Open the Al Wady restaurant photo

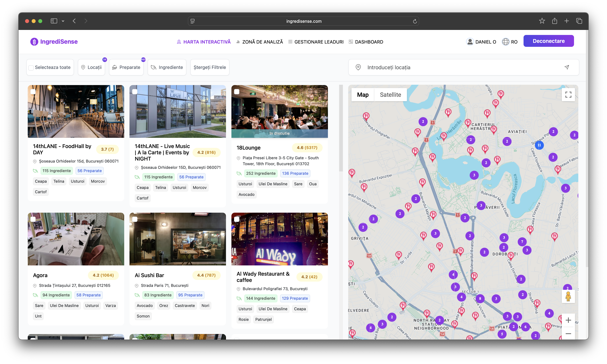[x=279, y=239]
